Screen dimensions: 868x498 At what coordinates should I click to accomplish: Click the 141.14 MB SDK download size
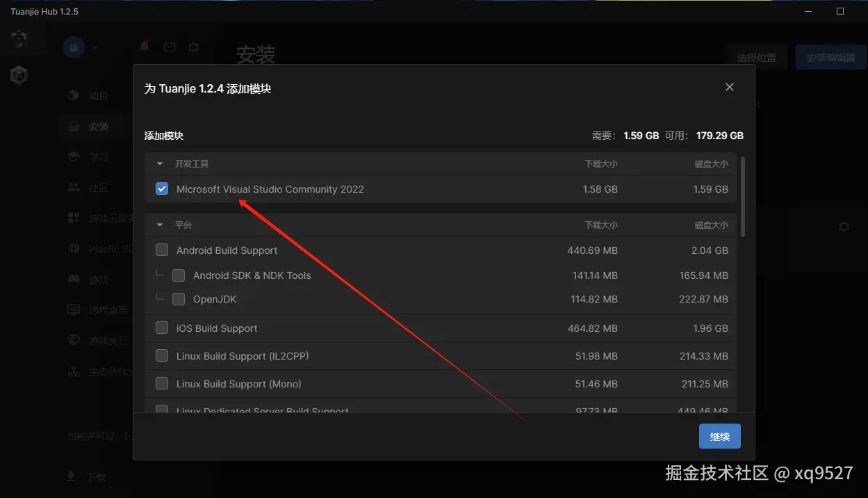point(595,275)
